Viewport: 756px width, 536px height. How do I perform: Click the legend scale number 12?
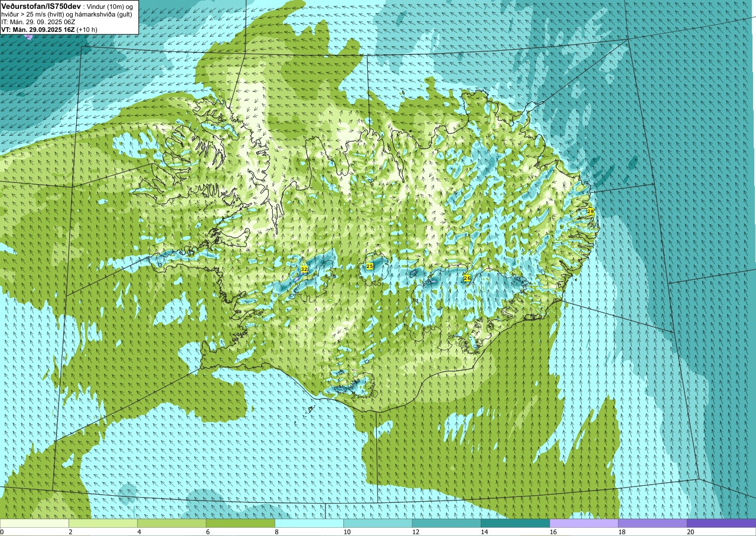click(416, 532)
